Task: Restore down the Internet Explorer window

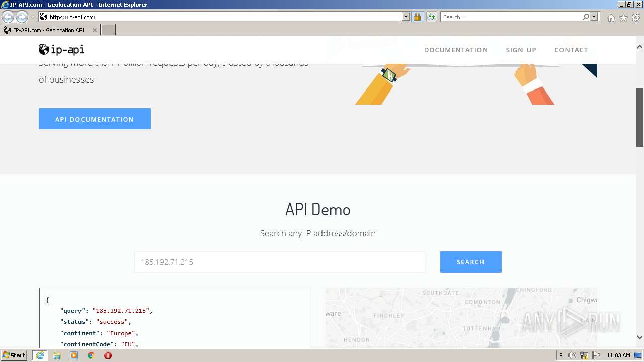Action: point(630,4)
